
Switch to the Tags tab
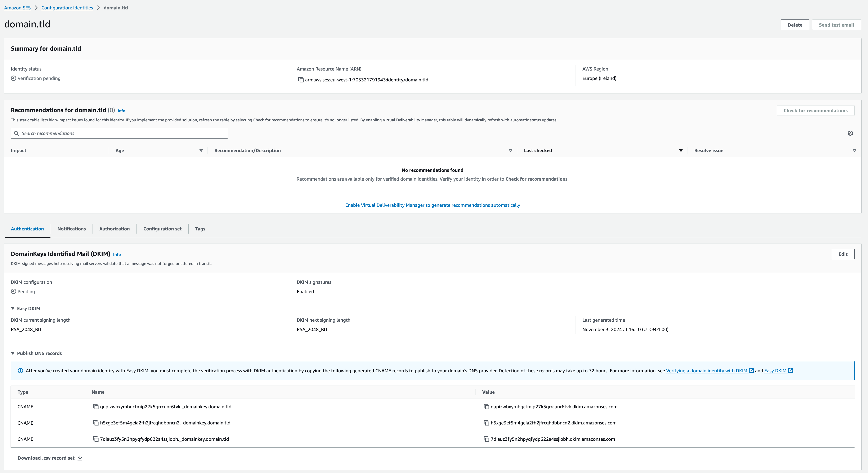pyautogui.click(x=200, y=229)
